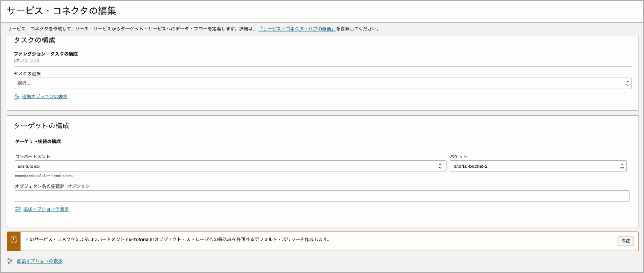Click the up-down arrows on コンパートメント field
This screenshot has width=644, height=273.
pyautogui.click(x=440, y=166)
